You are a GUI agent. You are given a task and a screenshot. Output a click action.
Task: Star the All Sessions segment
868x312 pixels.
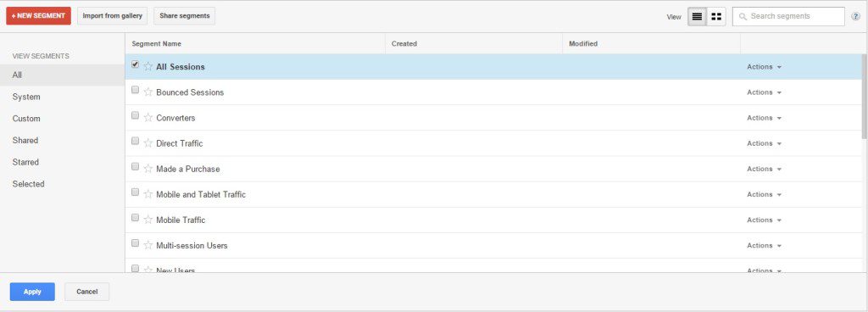pos(147,66)
